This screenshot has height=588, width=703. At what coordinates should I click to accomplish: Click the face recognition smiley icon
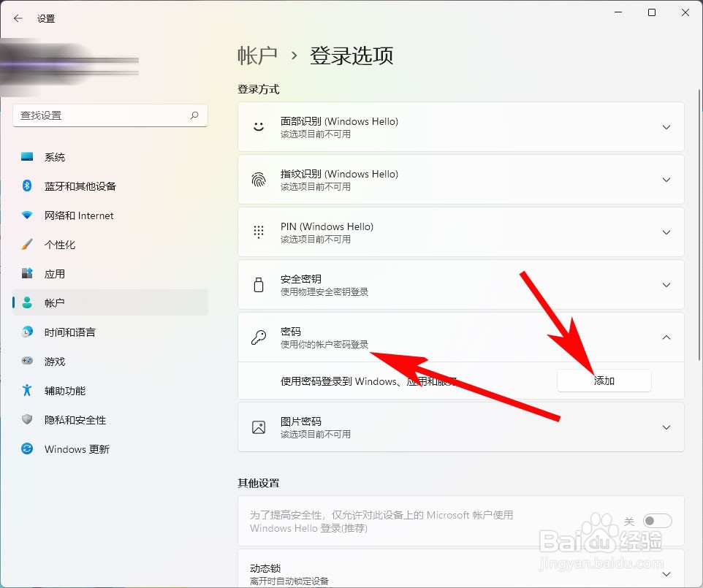259,127
